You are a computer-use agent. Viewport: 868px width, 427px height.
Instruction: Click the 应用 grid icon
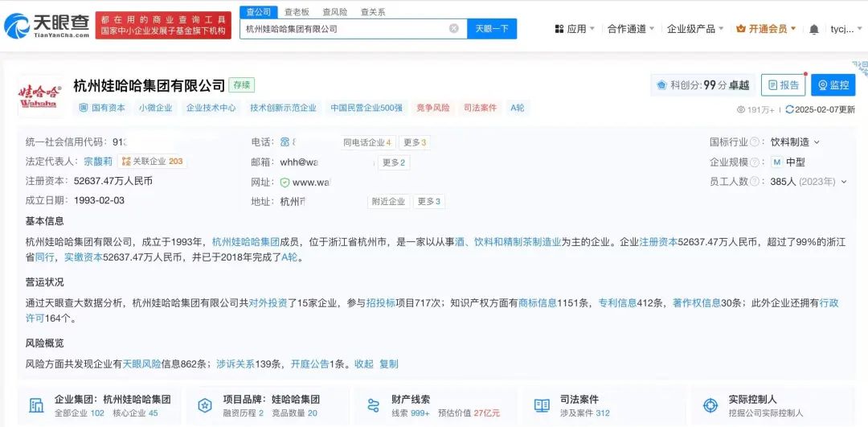559,29
